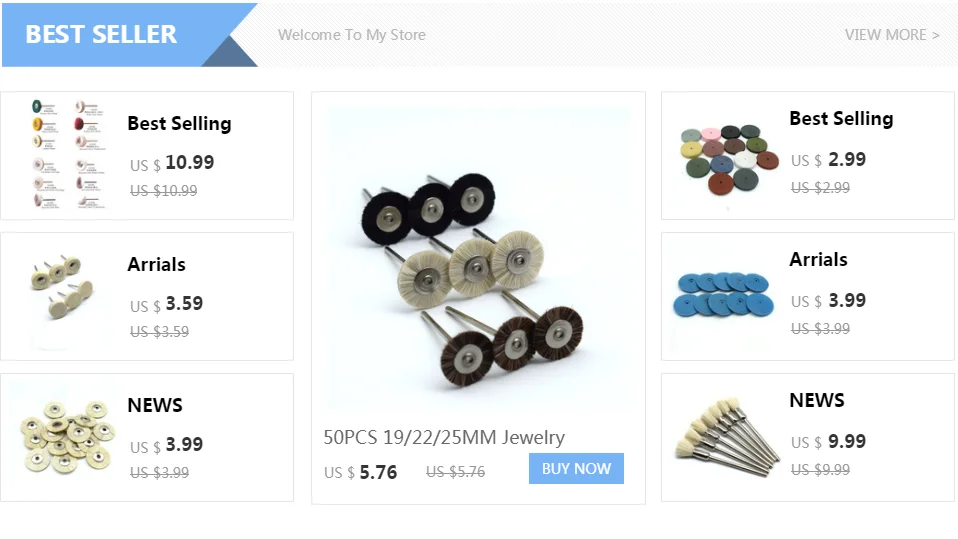Click the US $ 5.76 price
This screenshot has height=539, width=958.
[360, 472]
